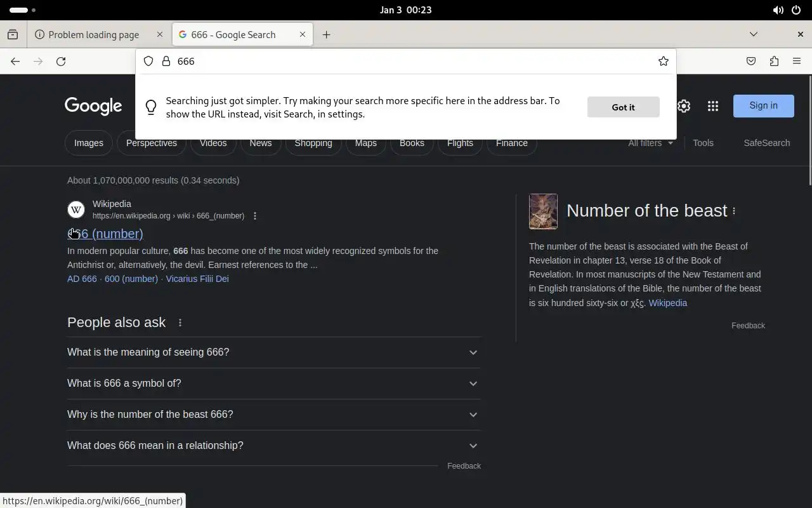Open the Number of the beast thumbnail

point(543,211)
